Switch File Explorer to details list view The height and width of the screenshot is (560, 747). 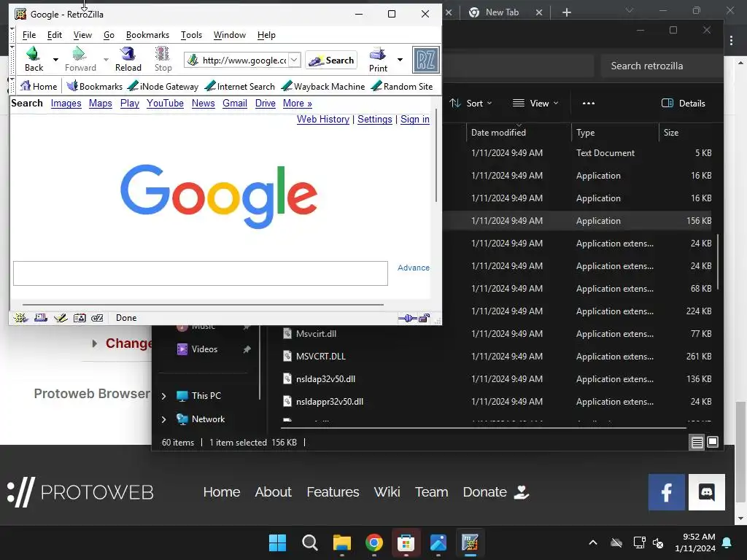point(697,443)
